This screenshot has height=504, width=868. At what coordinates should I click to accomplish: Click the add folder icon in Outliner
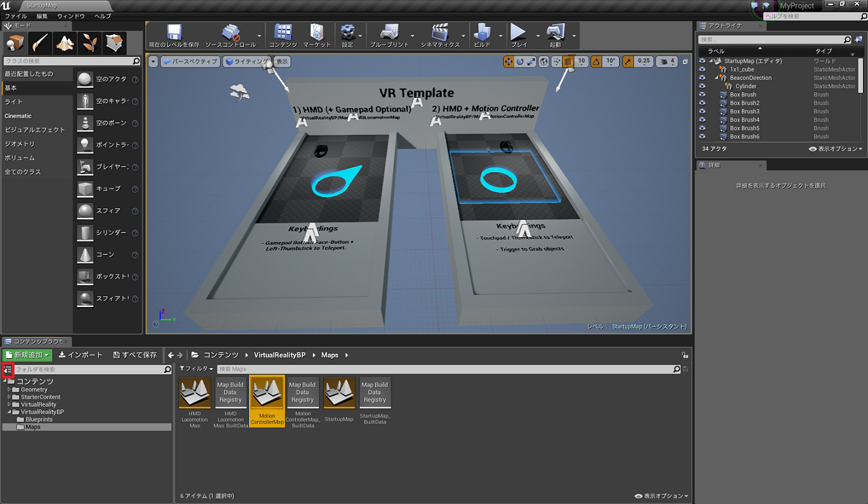pos(858,40)
